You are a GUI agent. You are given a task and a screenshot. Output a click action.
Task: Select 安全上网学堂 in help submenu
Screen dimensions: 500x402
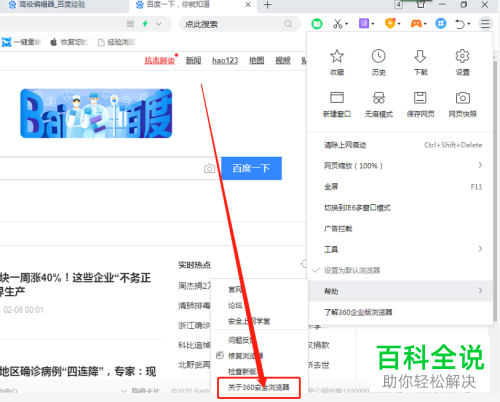259,321
